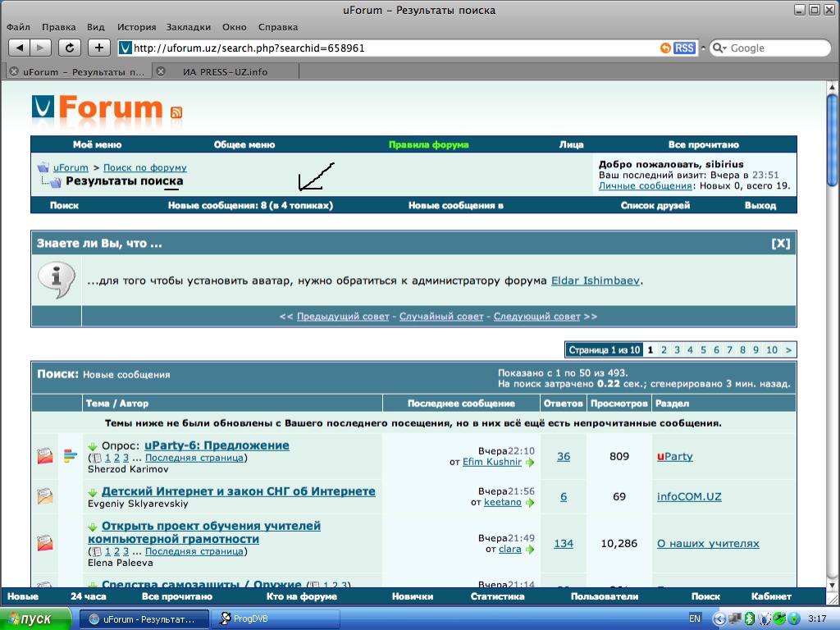The height and width of the screenshot is (630, 840).
Task: Open the История menu in menu bar
Action: tap(136, 27)
